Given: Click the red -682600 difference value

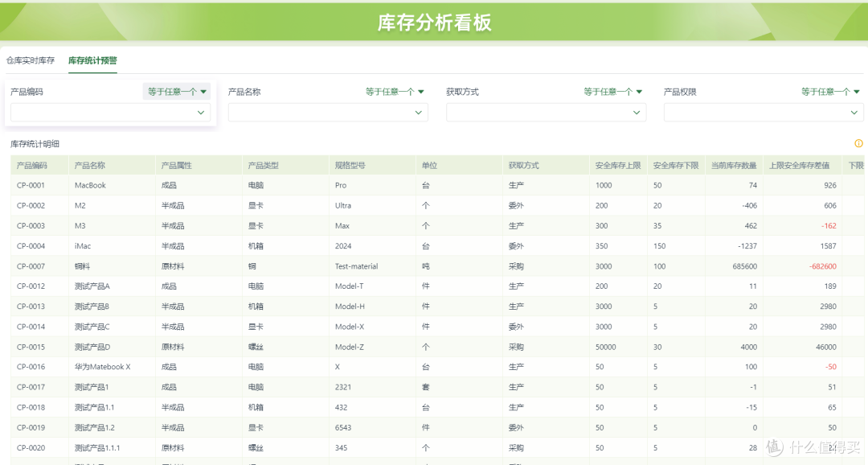Looking at the screenshot, I should tap(823, 266).
